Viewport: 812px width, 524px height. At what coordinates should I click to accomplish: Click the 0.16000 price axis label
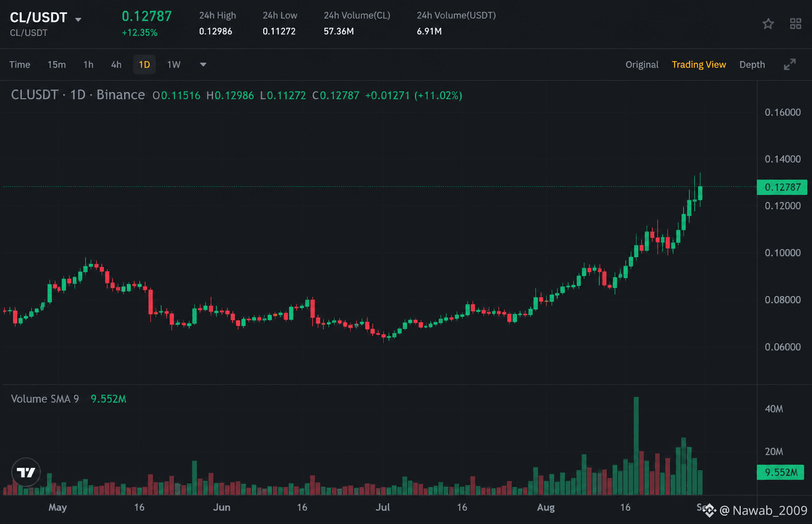(782, 112)
